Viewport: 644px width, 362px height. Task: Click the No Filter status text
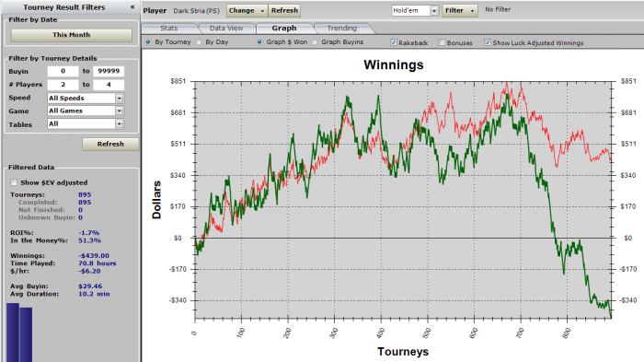click(x=498, y=9)
